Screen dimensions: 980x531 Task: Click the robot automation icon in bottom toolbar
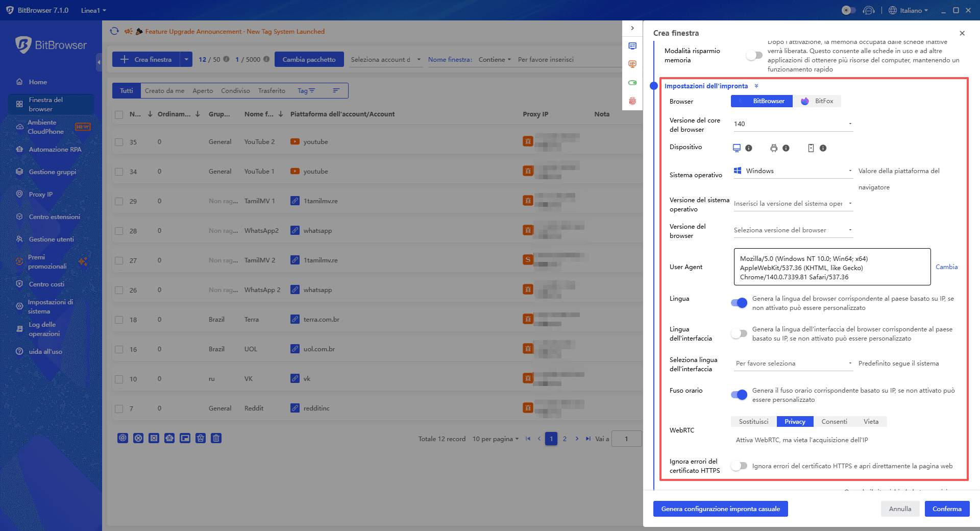point(169,438)
